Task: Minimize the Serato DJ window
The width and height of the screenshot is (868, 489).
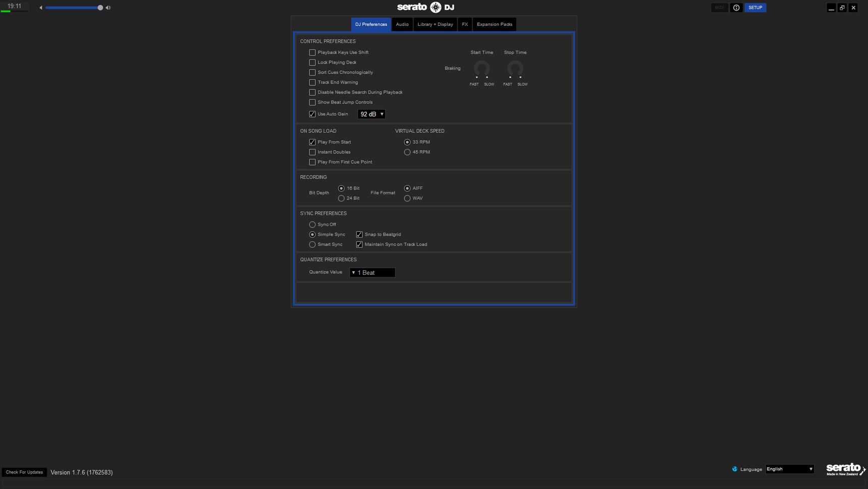Action: pos(831,8)
